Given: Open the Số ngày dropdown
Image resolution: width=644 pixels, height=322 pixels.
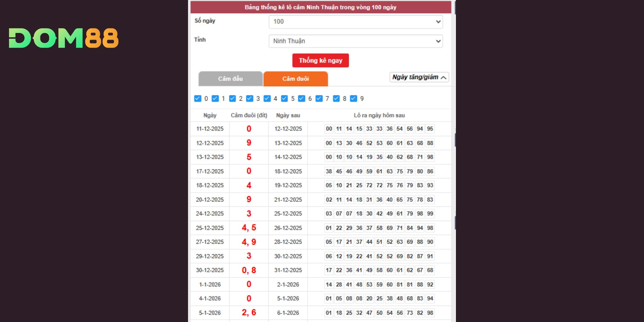Looking at the screenshot, I should [x=355, y=22].
